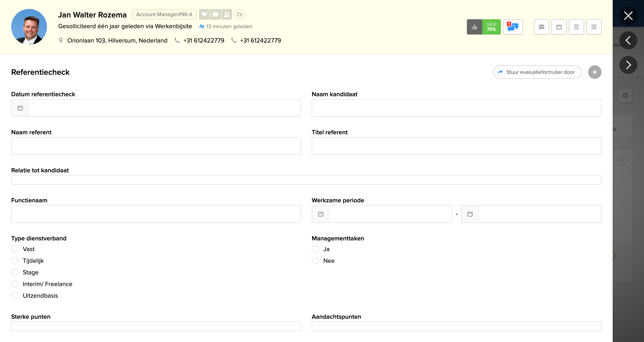
Task: Select Interim/ Freelance radio option
Action: (x=15, y=284)
